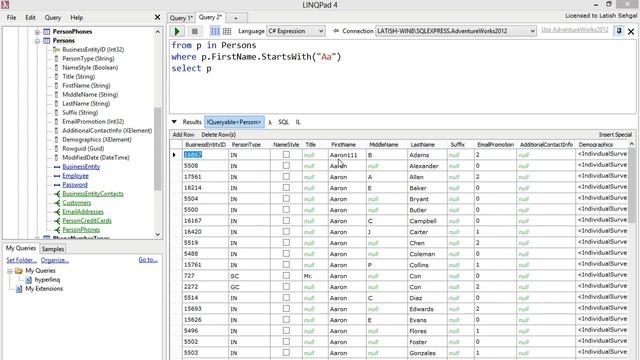This screenshot has height=360, width=640.
Task: Switch to data grid results view icon
Action: pos(227,31)
